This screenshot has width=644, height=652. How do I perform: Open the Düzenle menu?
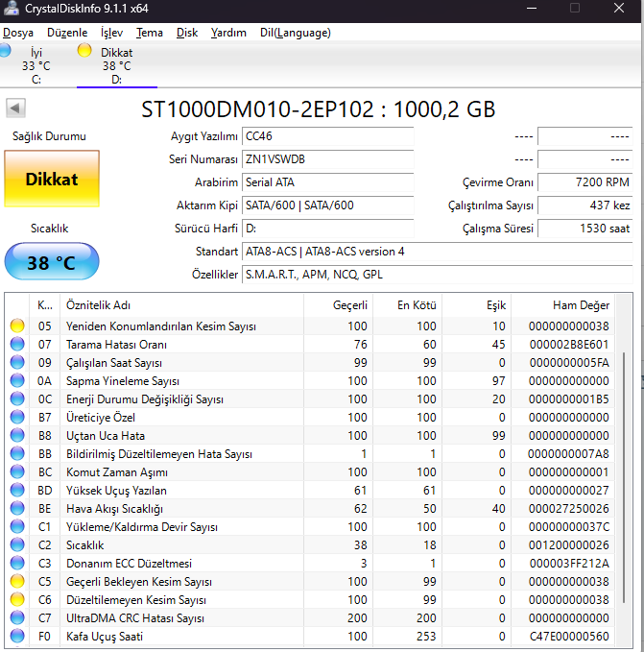click(67, 33)
